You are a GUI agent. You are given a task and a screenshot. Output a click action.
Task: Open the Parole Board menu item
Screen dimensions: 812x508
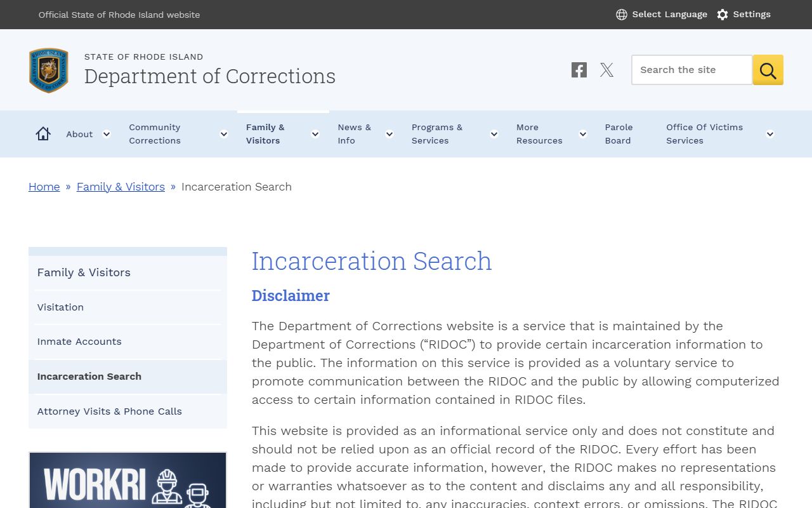tap(619, 134)
